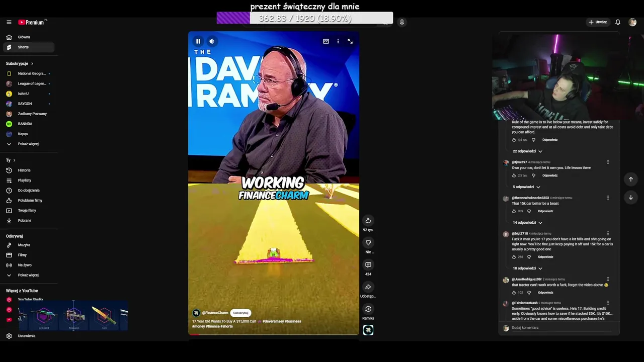644x362 pixels.
Task: Go to previous short with up arrow
Action: (631, 179)
